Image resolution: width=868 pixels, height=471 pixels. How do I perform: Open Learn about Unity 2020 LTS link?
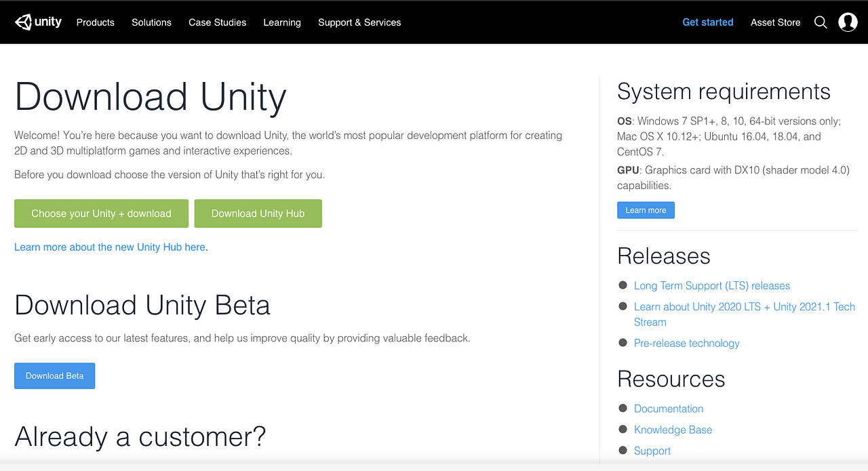[745, 314]
